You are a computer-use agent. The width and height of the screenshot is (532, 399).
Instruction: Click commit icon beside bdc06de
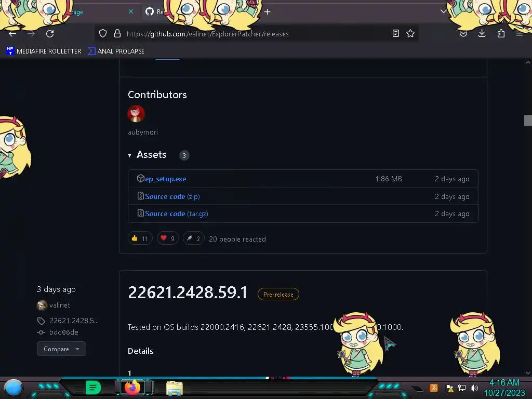coord(41,332)
